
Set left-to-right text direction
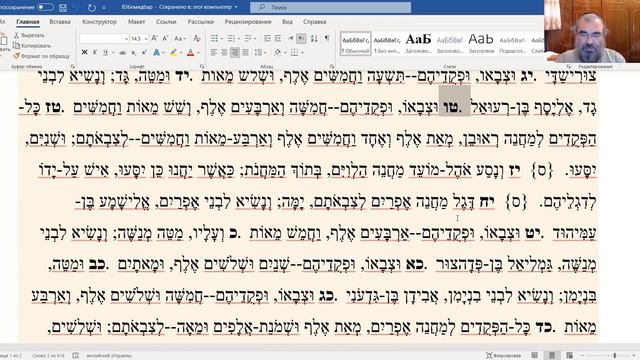click(x=291, y=38)
